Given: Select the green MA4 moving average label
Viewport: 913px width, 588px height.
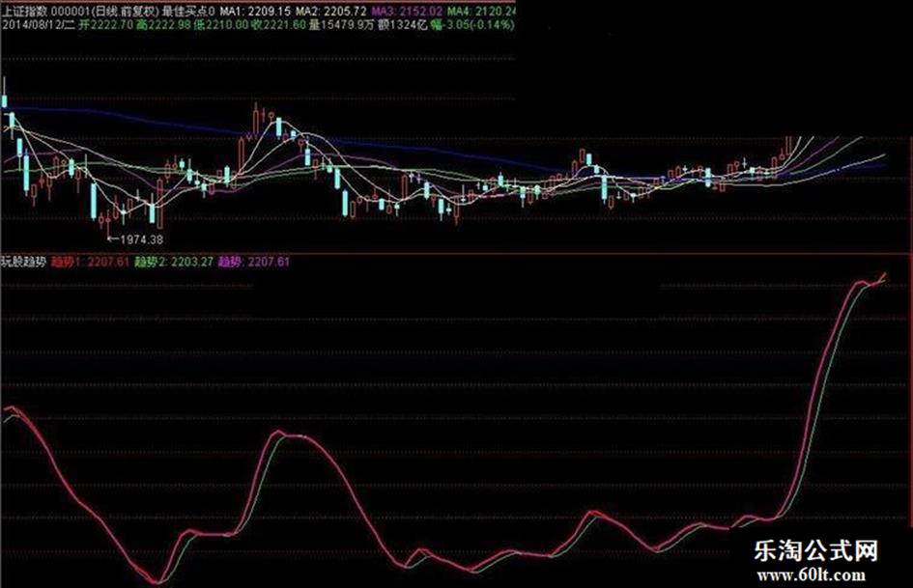Looking at the screenshot, I should [x=481, y=11].
